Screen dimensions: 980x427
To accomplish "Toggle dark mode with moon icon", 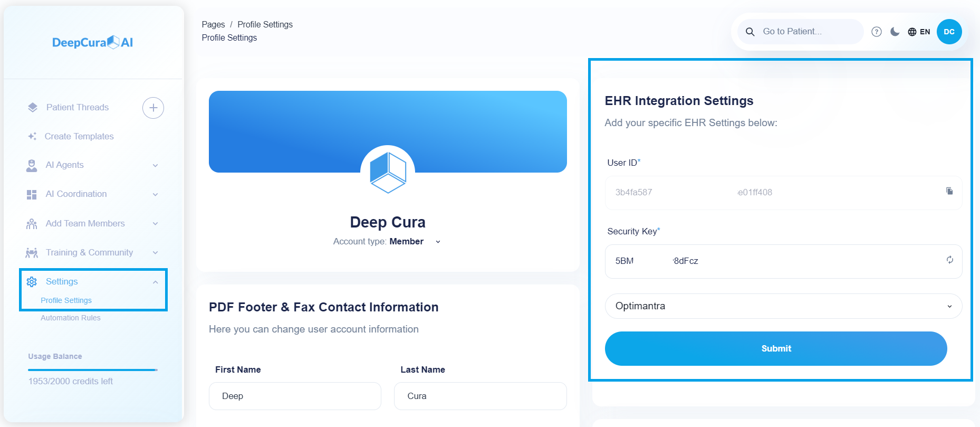I will [x=895, y=32].
